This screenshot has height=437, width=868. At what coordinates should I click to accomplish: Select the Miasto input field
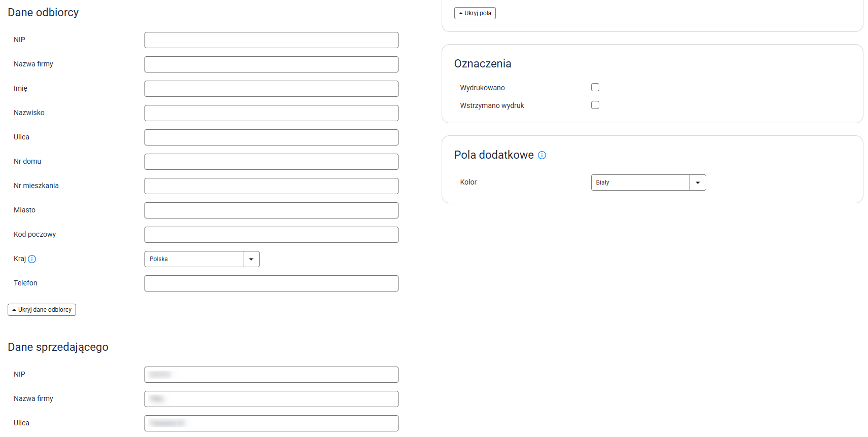click(271, 210)
